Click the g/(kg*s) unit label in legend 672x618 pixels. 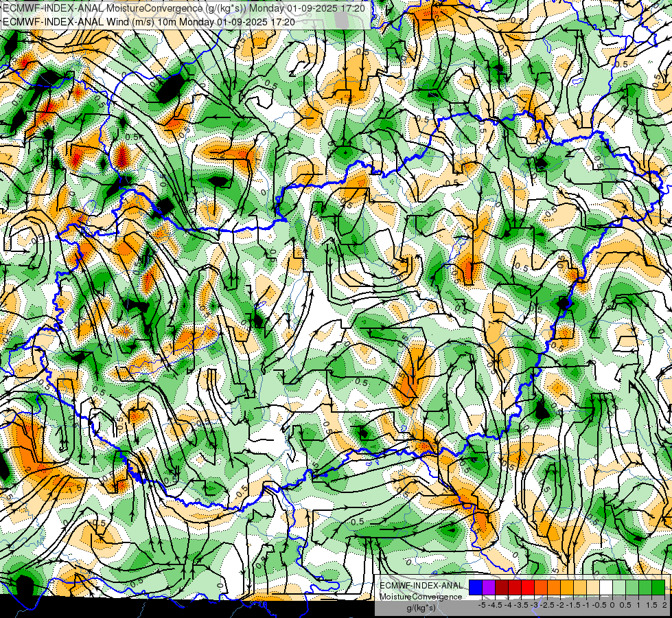click(421, 608)
